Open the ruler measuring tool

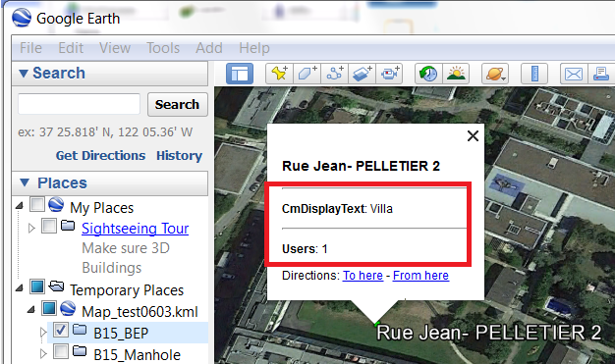[534, 74]
